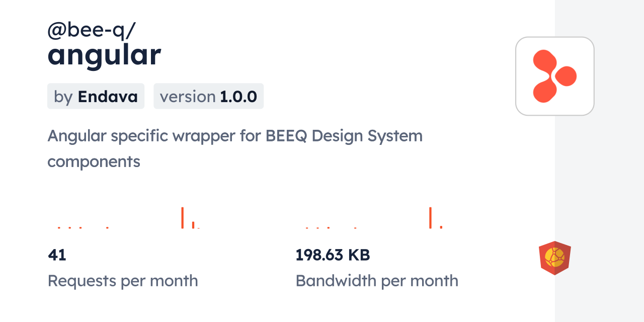
Task: Click the red BEEQ package logo
Action: 554,76
